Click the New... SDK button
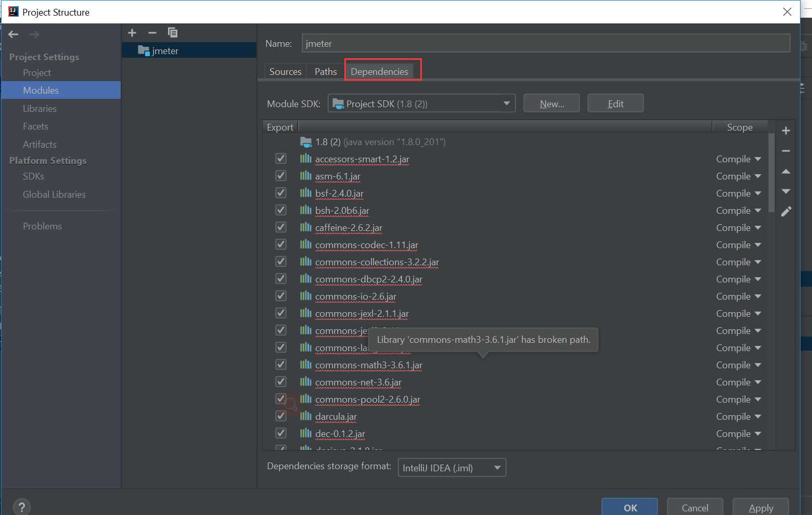 point(551,104)
